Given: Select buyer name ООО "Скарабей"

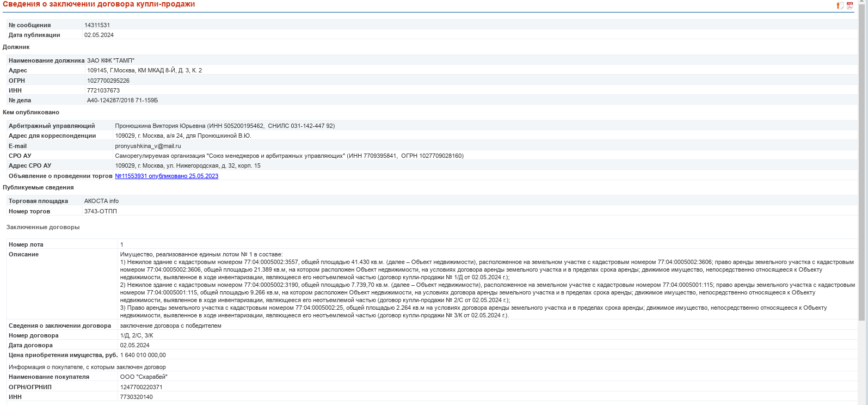Looking at the screenshot, I should pos(144,377).
